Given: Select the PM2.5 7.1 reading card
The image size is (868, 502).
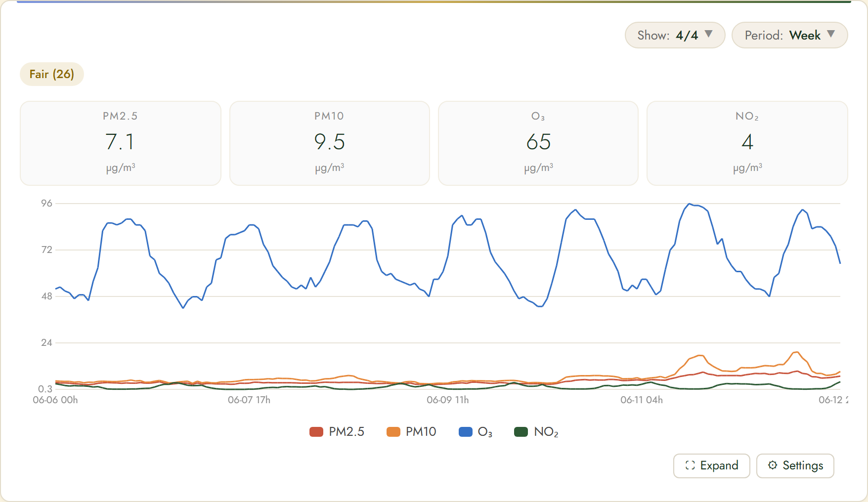Looking at the screenshot, I should coord(121,143).
